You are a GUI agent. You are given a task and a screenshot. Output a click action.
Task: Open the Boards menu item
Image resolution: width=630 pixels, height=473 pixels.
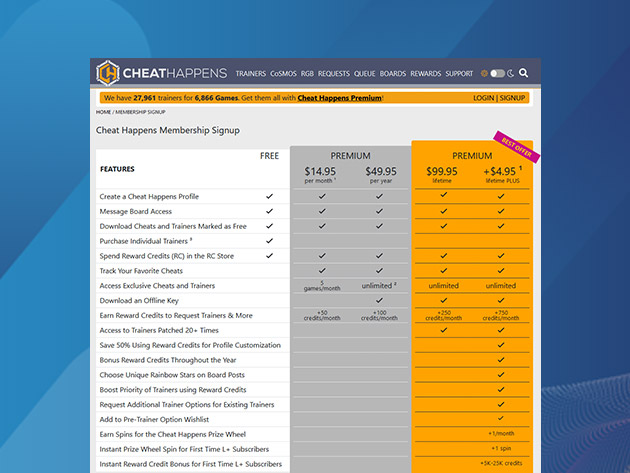click(393, 74)
